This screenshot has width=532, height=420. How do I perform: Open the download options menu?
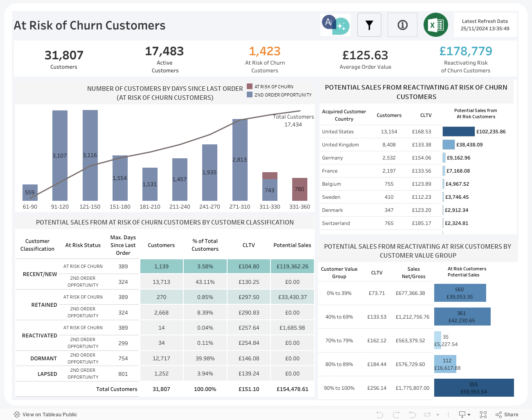[464, 414]
